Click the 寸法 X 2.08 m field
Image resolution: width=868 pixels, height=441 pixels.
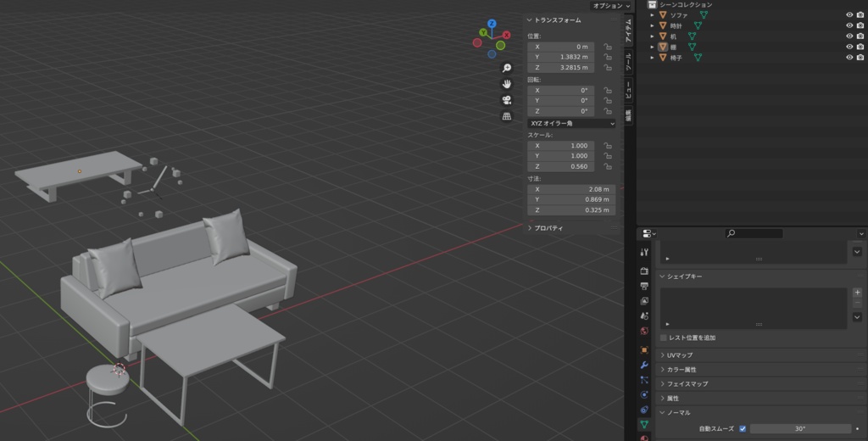pos(571,189)
